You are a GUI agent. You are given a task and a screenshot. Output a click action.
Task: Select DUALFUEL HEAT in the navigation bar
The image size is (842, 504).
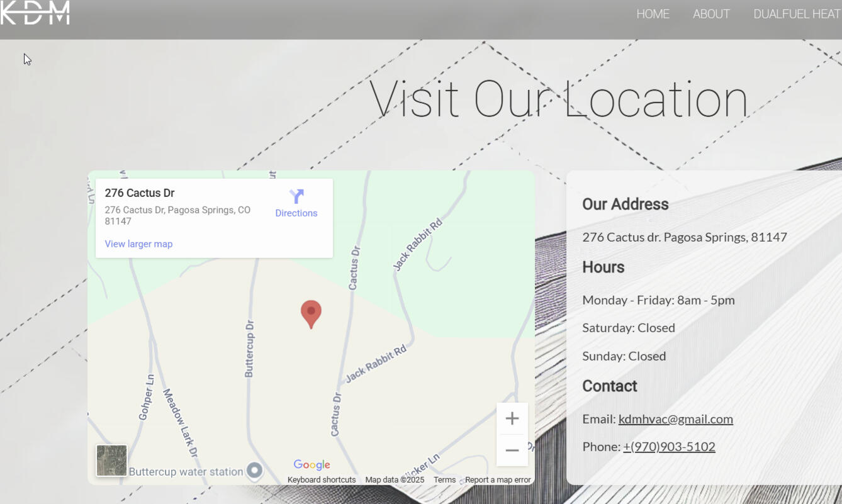coord(797,14)
